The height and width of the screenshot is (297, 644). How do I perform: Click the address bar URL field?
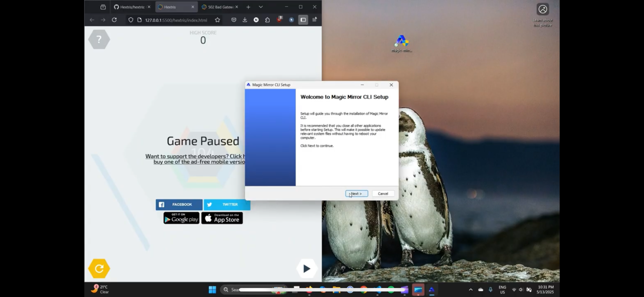click(x=176, y=20)
